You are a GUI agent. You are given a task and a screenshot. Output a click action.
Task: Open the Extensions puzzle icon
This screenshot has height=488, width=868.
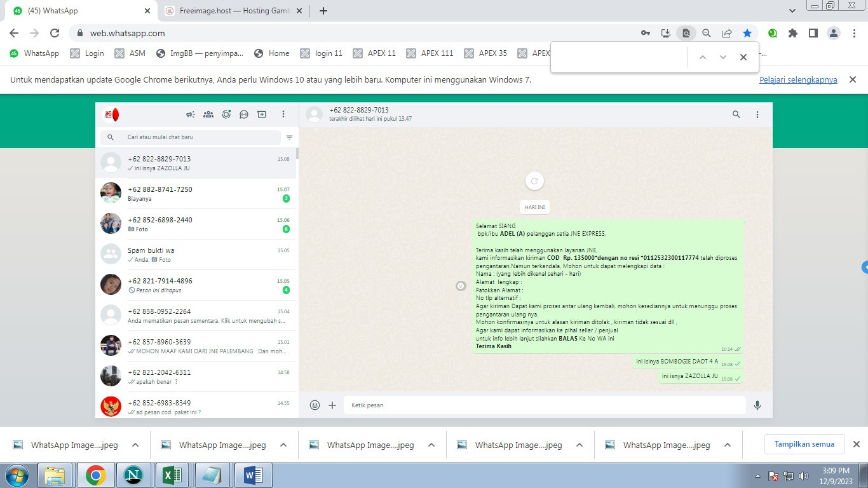tap(793, 33)
